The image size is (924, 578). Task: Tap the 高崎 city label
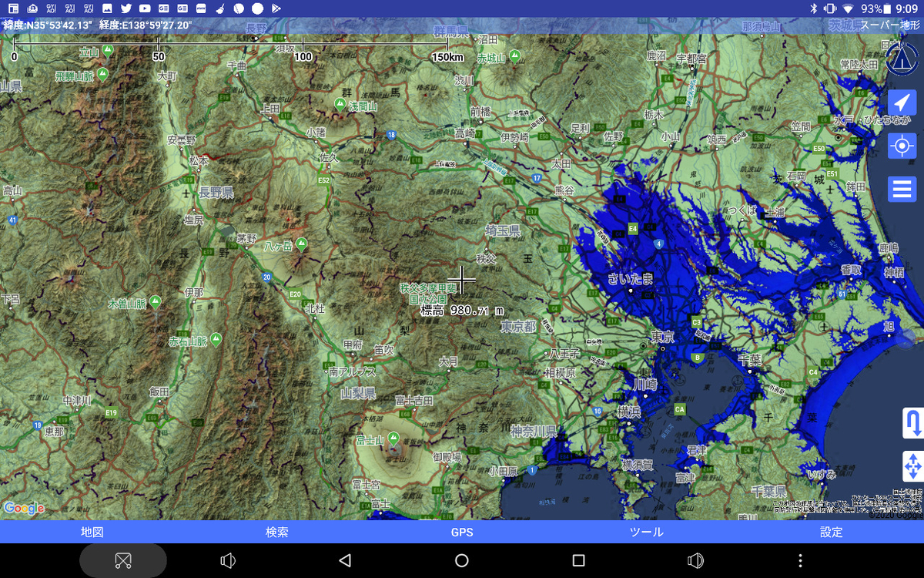tap(465, 133)
